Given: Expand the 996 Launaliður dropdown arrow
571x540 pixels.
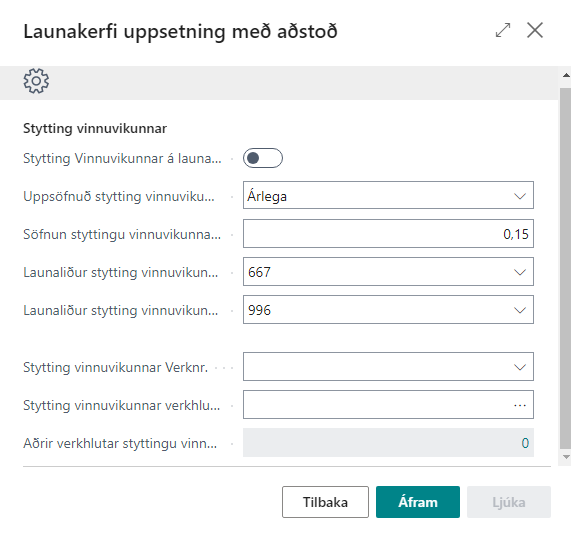Looking at the screenshot, I should point(520,310).
